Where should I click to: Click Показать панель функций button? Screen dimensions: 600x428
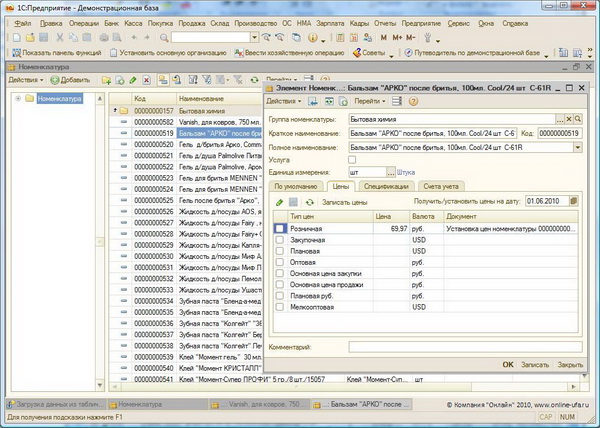coord(57,53)
